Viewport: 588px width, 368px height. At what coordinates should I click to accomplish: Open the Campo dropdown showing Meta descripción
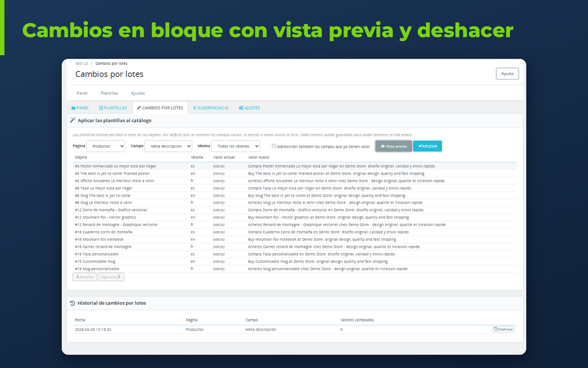(168, 146)
